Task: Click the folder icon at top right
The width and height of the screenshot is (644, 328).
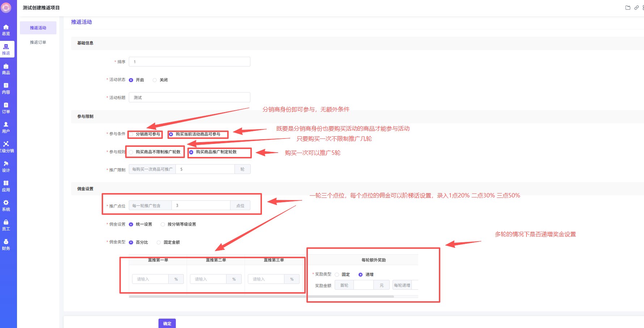Action: 628,8
